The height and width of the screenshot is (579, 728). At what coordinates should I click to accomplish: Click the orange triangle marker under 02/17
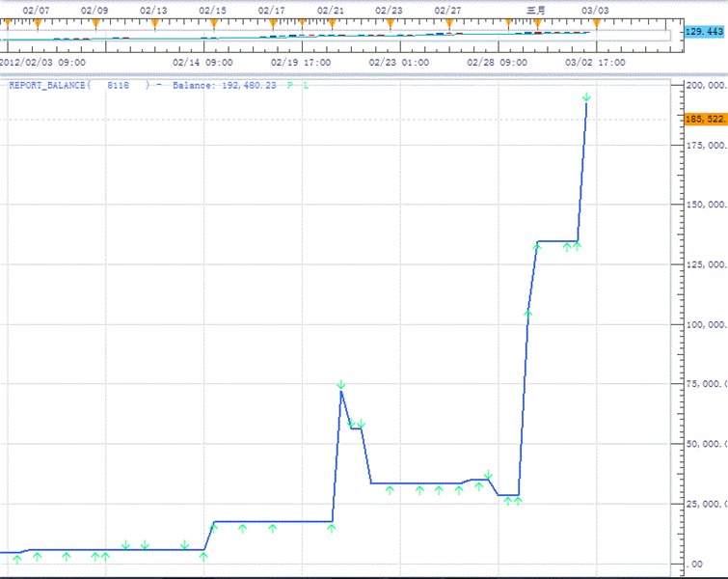coord(274,22)
